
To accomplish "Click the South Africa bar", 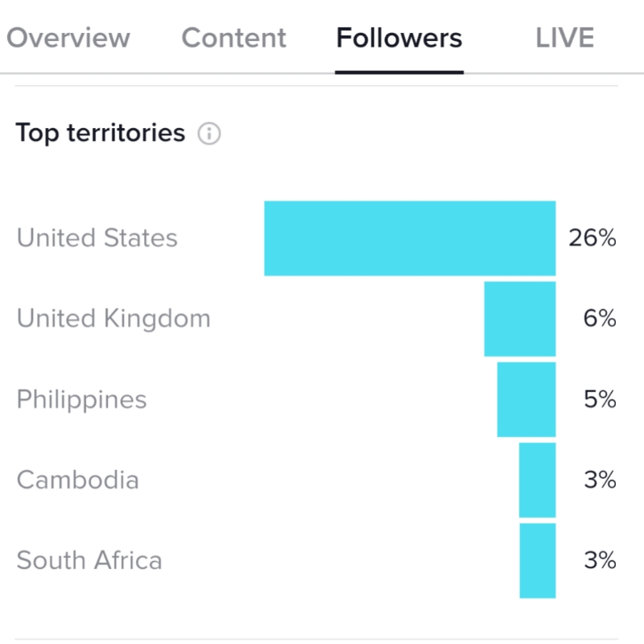I will pos(538,560).
